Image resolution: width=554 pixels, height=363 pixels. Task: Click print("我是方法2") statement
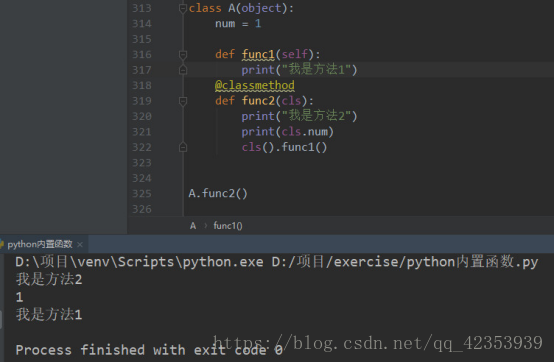tap(299, 116)
